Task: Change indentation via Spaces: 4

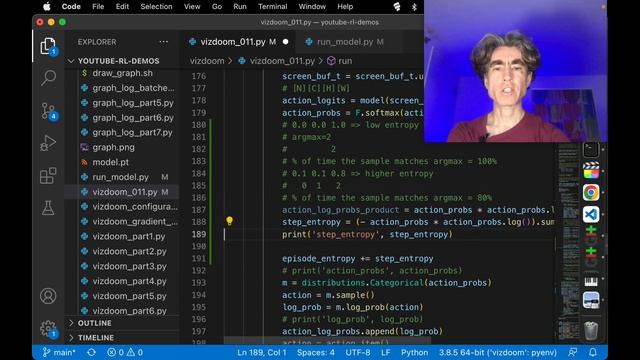Action: 316,352
